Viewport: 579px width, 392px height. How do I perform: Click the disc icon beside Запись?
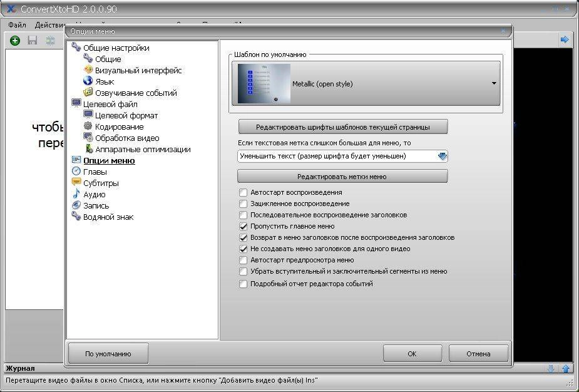[x=76, y=205]
